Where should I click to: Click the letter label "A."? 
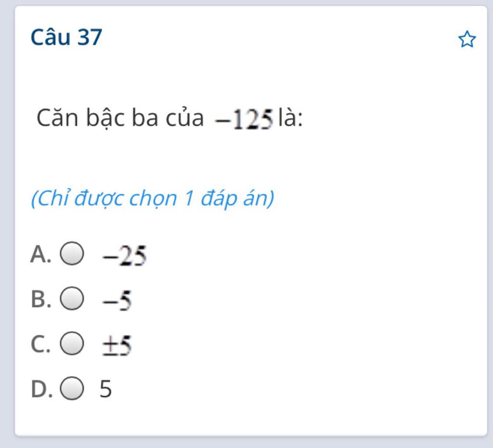[x=40, y=254]
